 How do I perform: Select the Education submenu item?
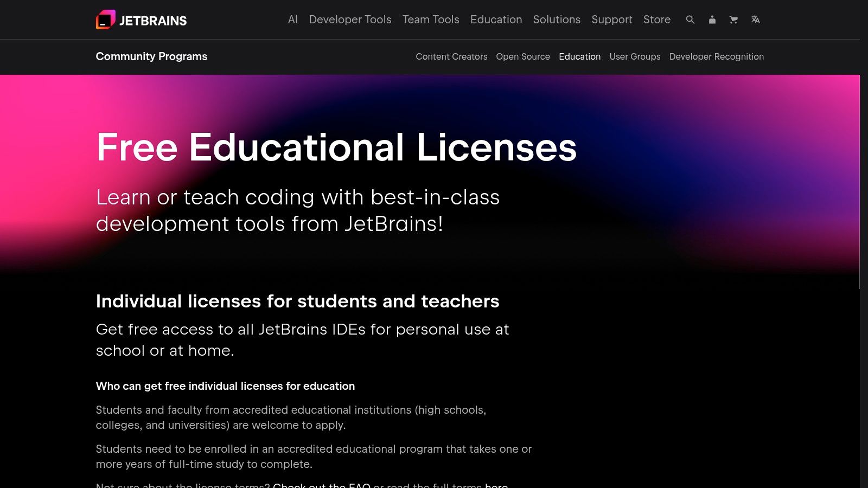coord(579,56)
